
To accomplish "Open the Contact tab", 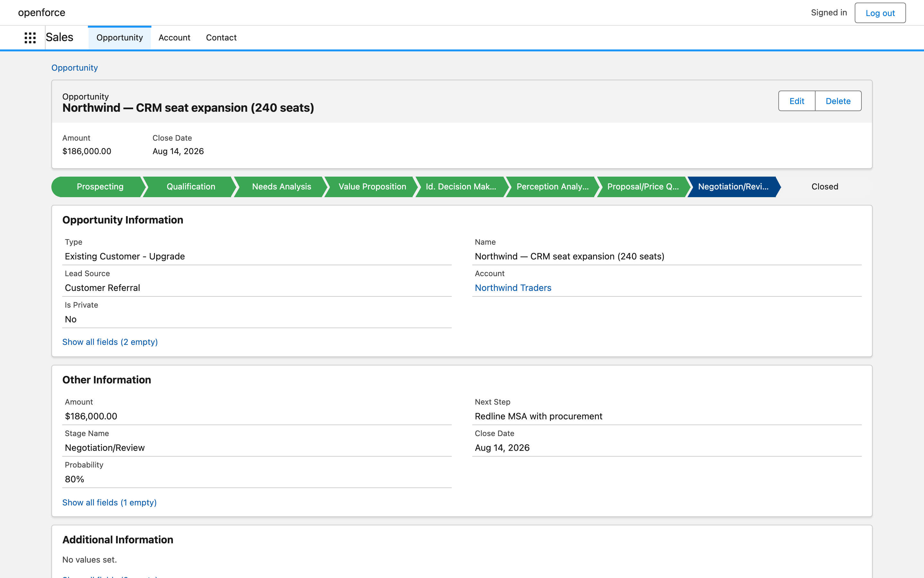I will [221, 38].
